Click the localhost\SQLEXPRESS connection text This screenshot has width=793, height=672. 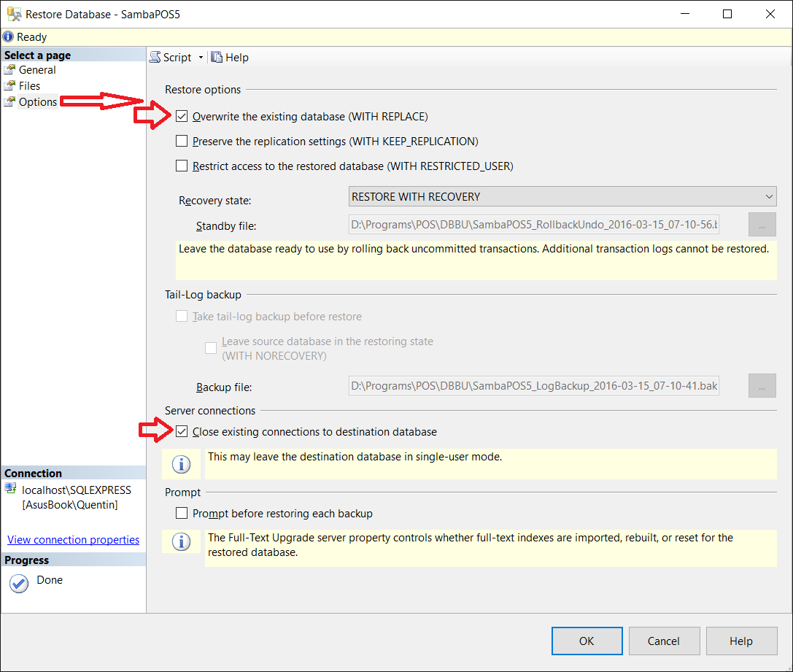(77, 490)
